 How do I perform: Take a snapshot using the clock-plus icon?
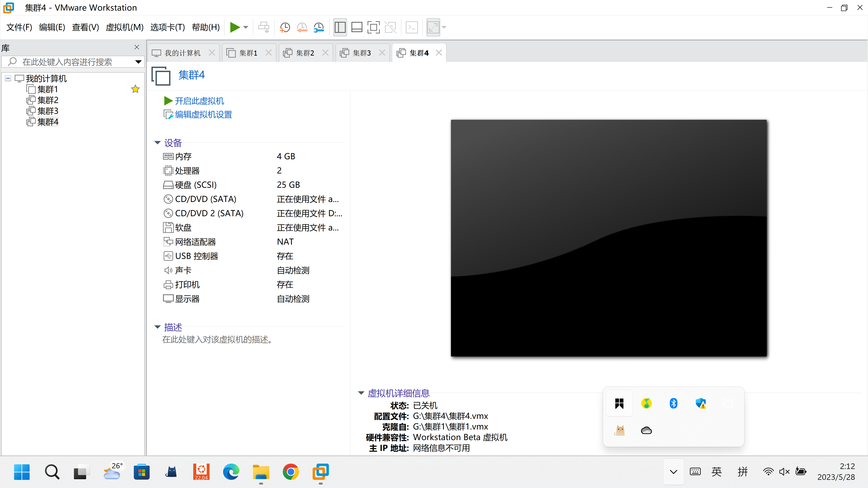pyautogui.click(x=285, y=27)
